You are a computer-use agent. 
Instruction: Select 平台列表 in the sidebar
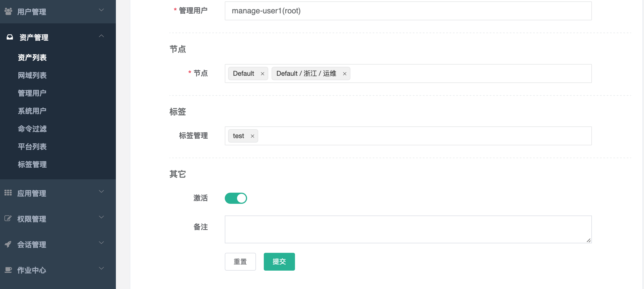point(32,147)
